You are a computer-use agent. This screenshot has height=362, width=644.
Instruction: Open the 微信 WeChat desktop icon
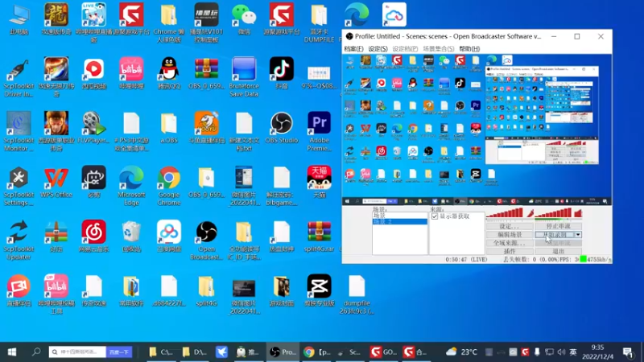(244, 19)
